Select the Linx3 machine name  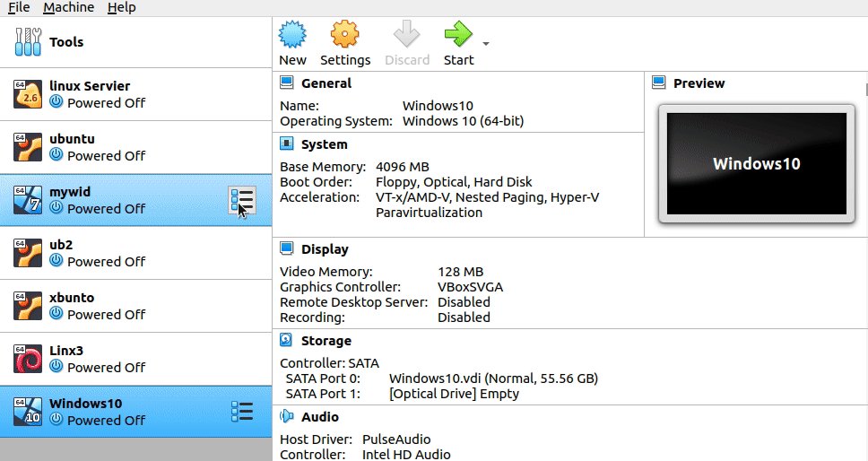pyautogui.click(x=65, y=351)
